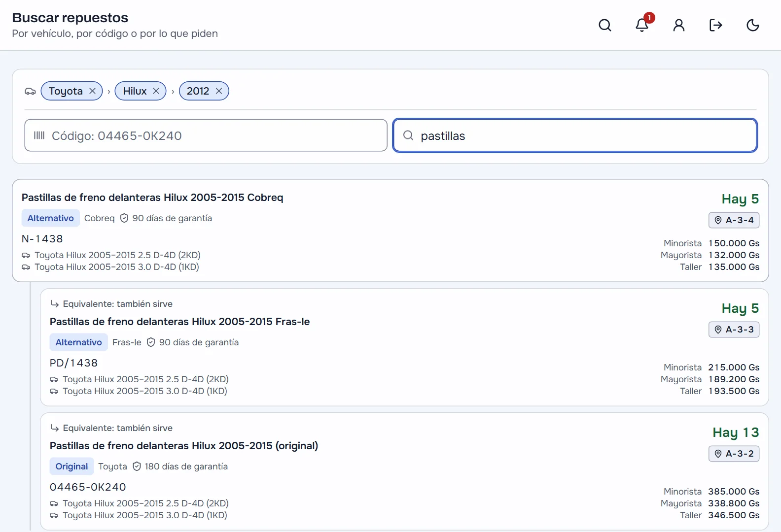Click Hay 13 stock indicator
The height and width of the screenshot is (532, 781).
pyautogui.click(x=736, y=432)
